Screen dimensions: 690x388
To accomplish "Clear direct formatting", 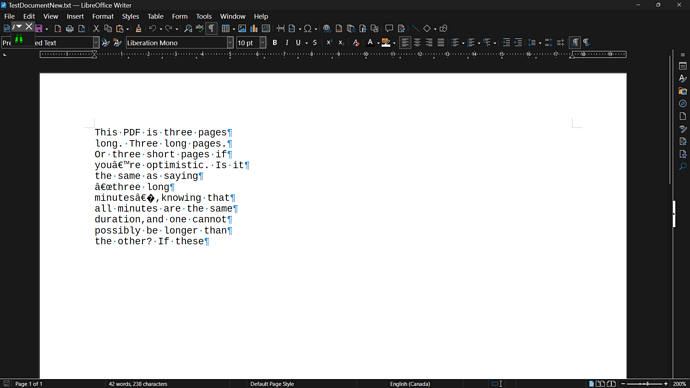I will coord(356,43).
